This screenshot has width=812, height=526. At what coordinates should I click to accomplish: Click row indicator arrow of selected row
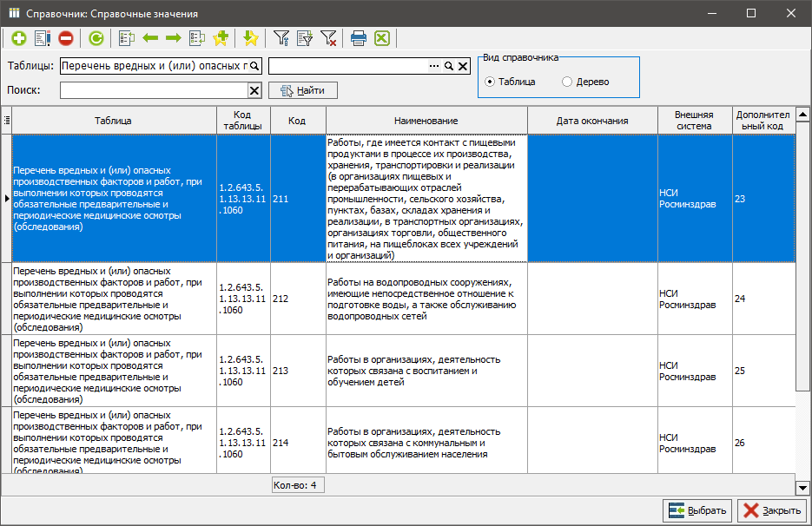(7, 198)
